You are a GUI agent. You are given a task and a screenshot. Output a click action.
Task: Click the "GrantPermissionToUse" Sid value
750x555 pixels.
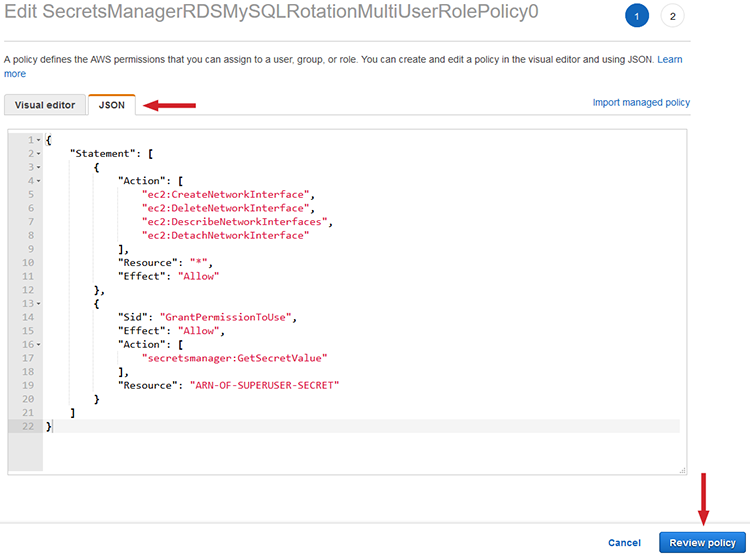point(225,317)
